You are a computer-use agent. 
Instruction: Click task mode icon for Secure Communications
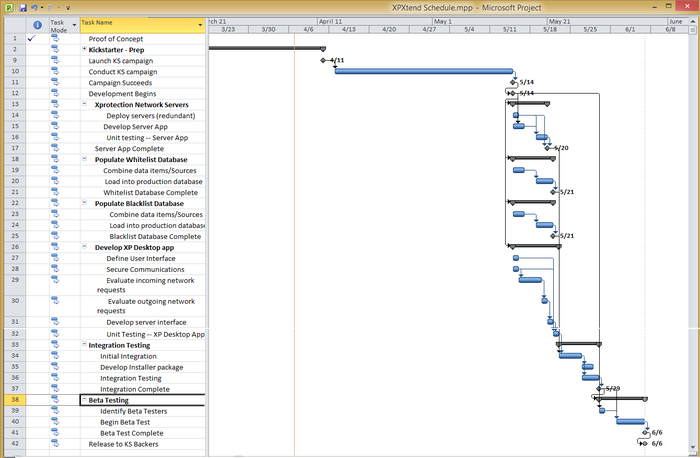tap(55, 269)
